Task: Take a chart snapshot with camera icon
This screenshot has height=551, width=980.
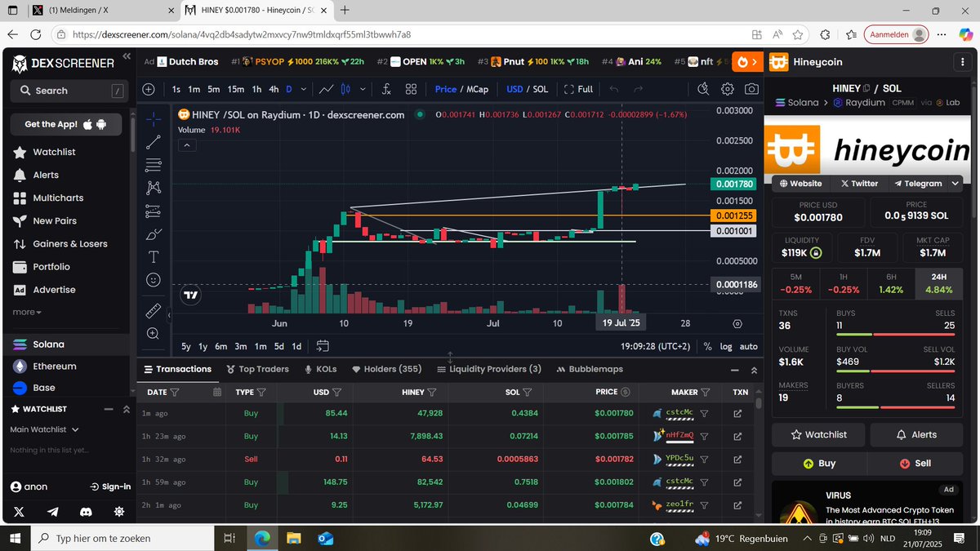Action: point(751,89)
